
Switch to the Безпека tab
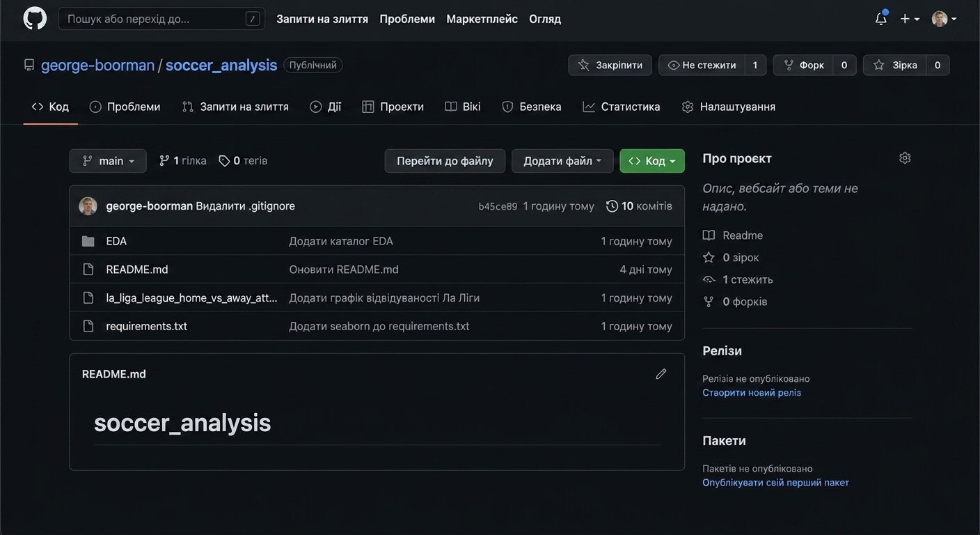click(532, 107)
